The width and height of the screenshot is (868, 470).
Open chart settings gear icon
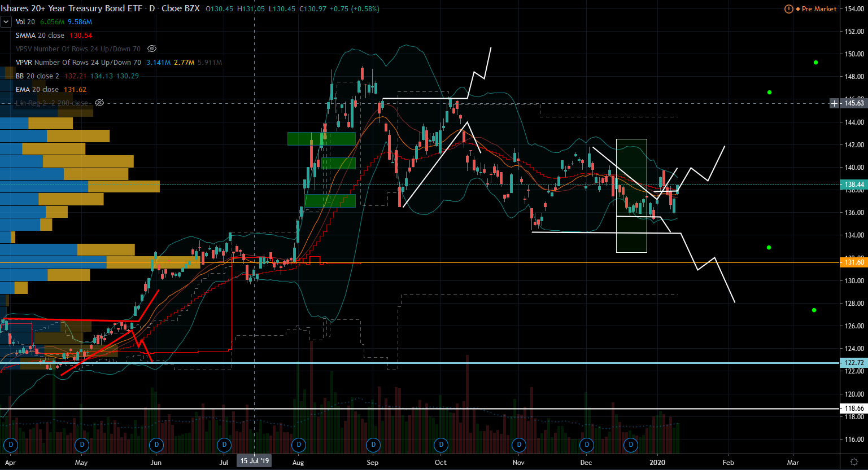(853, 462)
